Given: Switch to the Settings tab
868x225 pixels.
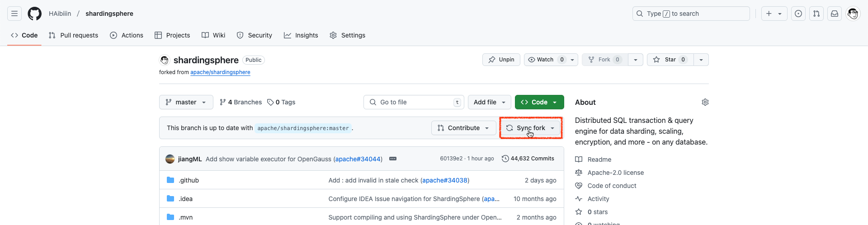Looking at the screenshot, I should click(x=348, y=35).
